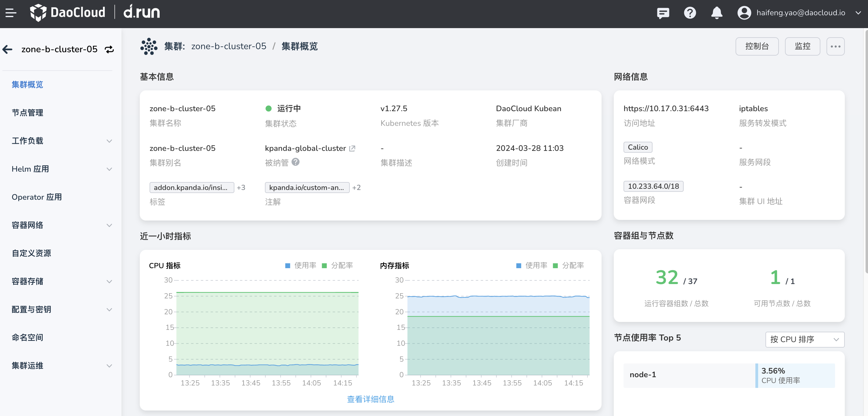Go back using the left arrow
Viewport: 868px width, 416px height.
[7, 49]
